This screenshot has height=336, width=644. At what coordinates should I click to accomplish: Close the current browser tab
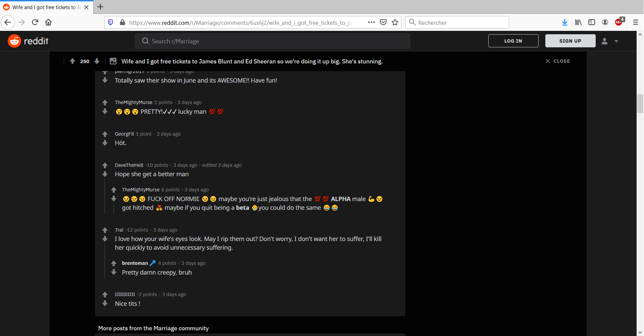[87, 7]
